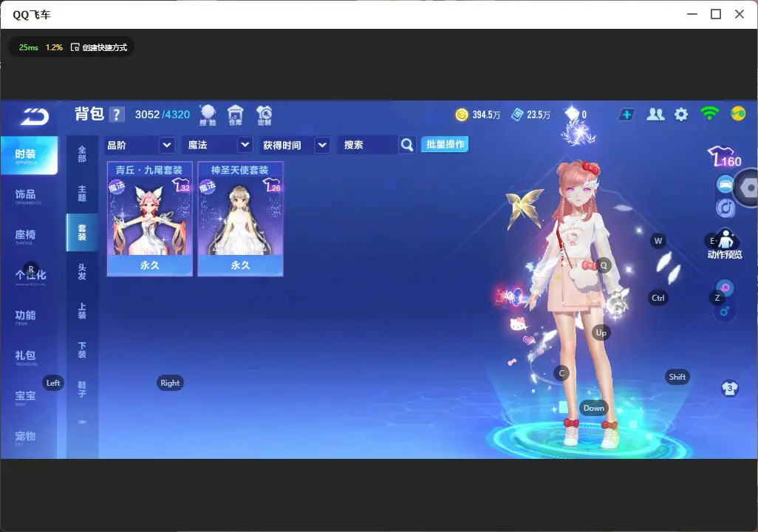Select the 主题 sub-tab
Viewport: 758px width, 532px height.
(x=82, y=194)
